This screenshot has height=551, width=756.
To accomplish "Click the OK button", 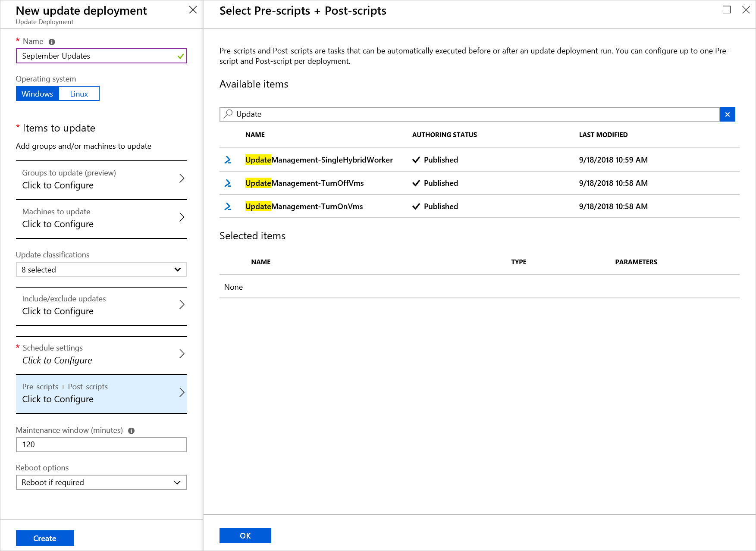I will pos(245,535).
